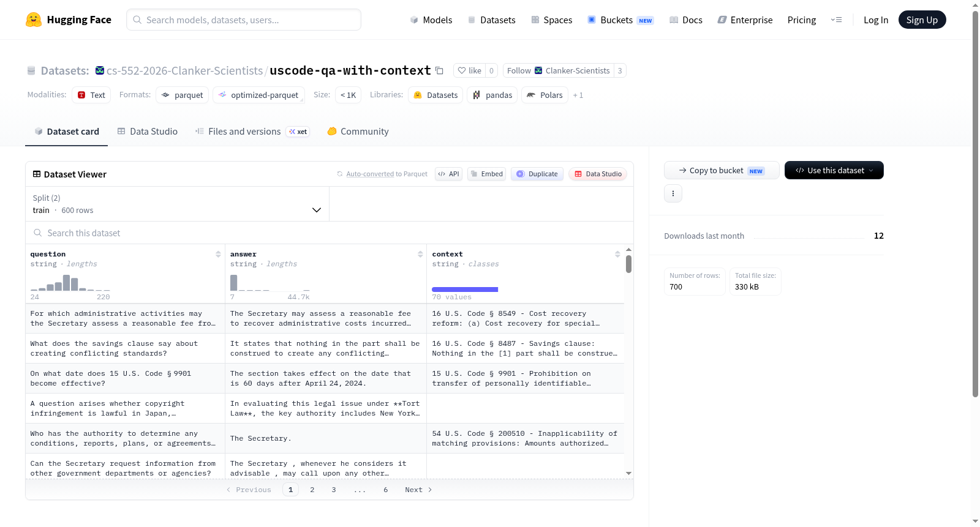The height and width of the screenshot is (527, 980).
Task: Sort the answer column
Action: tap(420, 254)
